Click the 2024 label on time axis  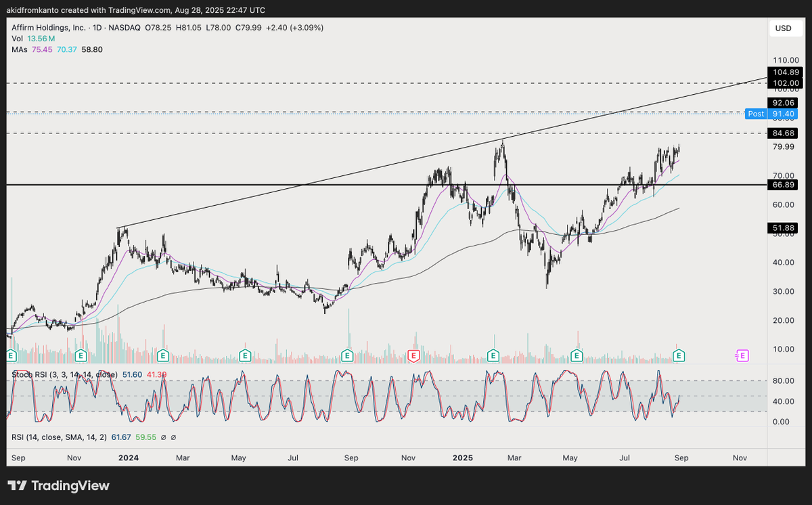[x=129, y=458]
